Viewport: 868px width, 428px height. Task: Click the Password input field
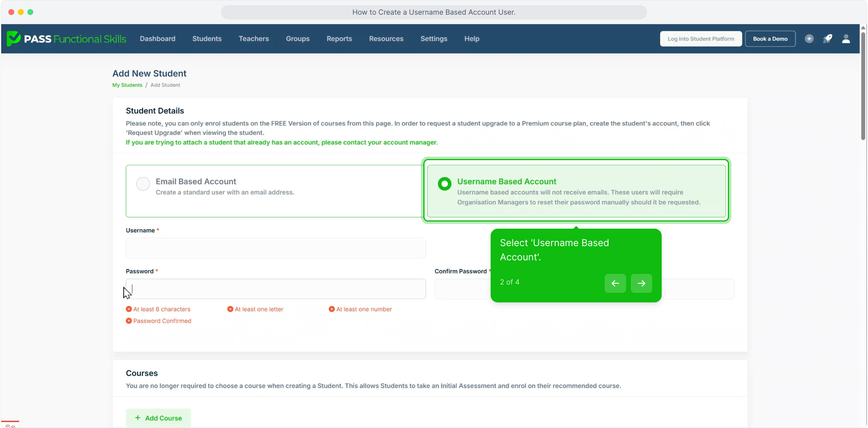tap(276, 289)
